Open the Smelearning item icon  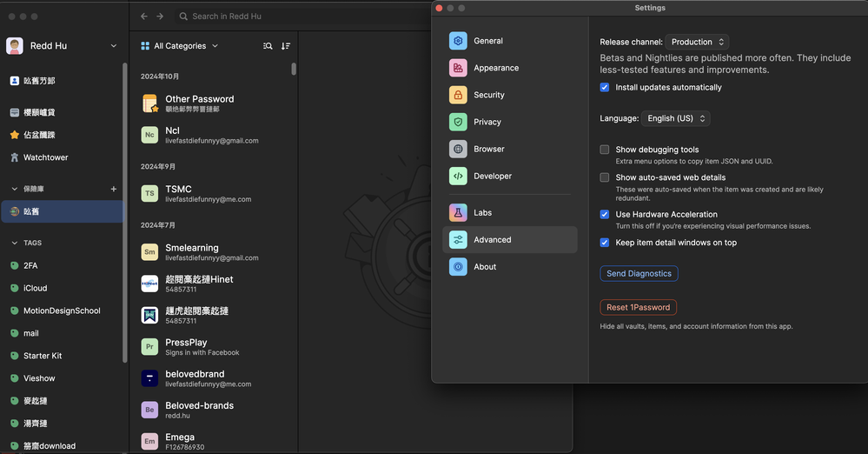coord(149,252)
